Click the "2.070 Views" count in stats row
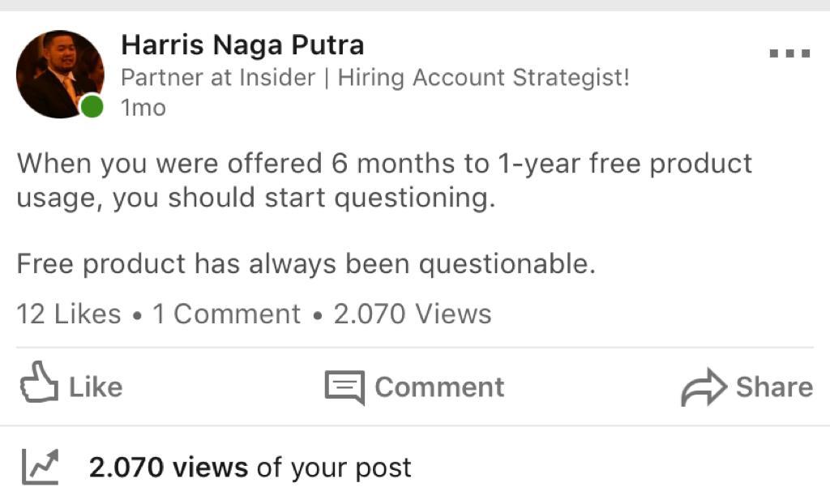 click(x=413, y=314)
